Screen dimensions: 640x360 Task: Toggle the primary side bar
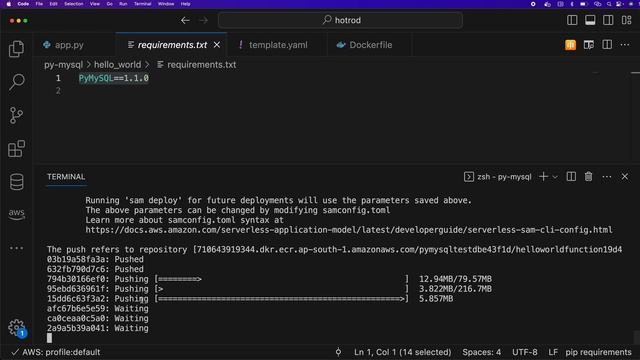572,20
